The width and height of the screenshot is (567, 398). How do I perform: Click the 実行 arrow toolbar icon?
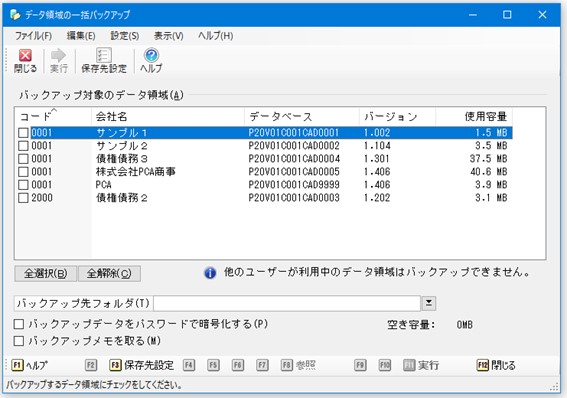59,61
